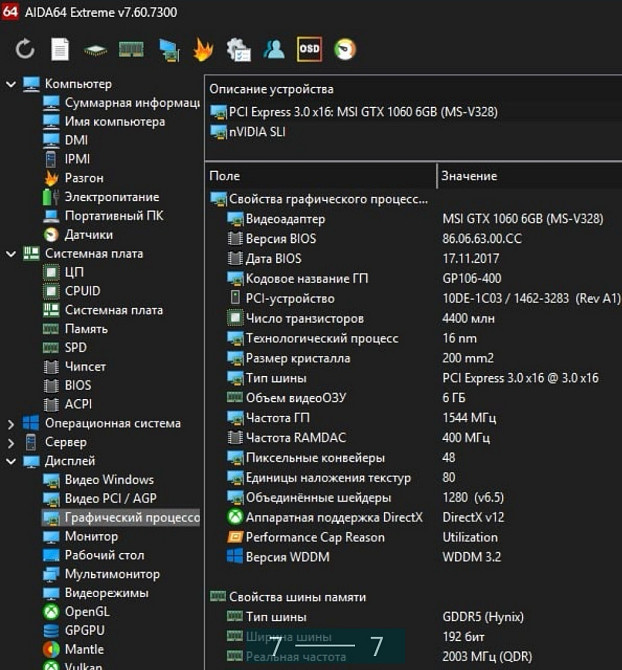Screen dimensions: 622x670
Task: Click the Refresh toolbar icon
Action: click(x=25, y=49)
